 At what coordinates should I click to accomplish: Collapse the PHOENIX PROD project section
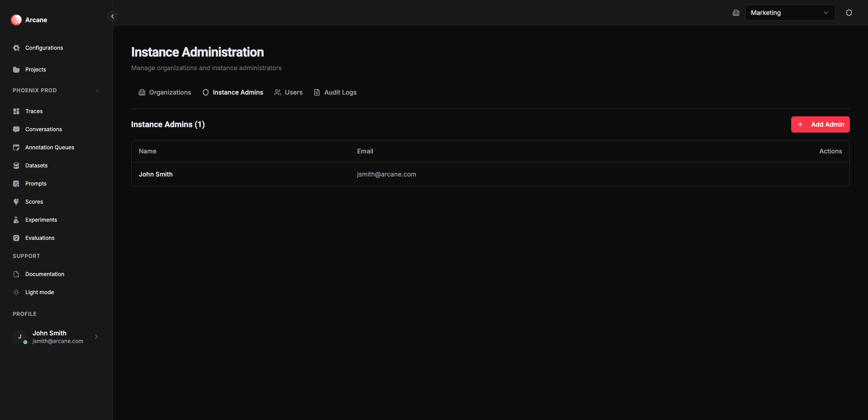(97, 90)
